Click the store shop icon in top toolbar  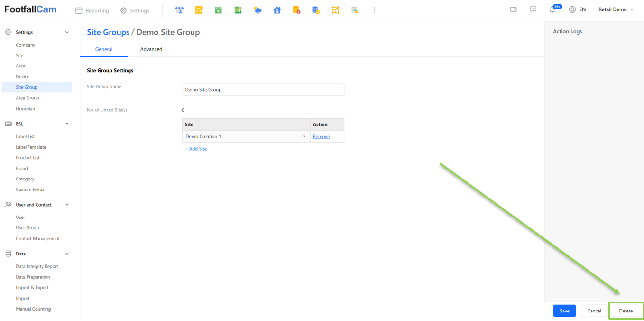[179, 10]
